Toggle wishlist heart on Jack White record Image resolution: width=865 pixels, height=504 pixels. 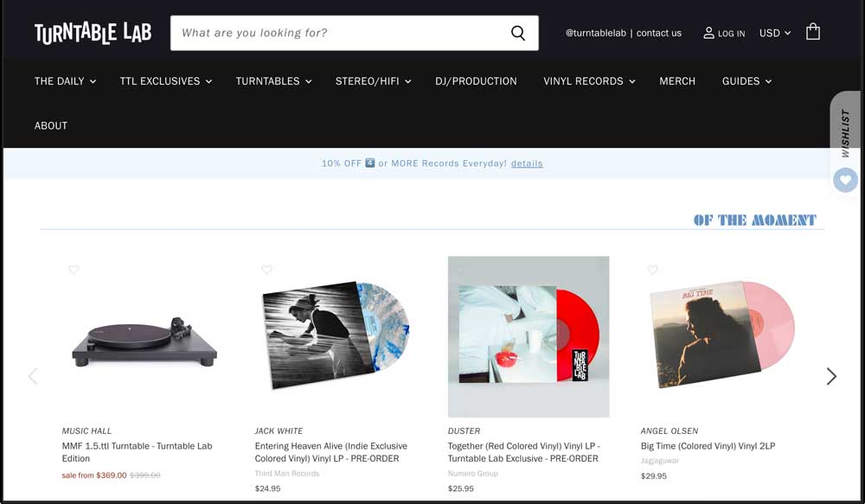(266, 270)
